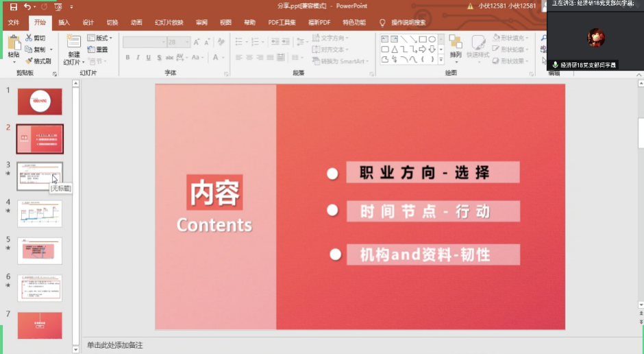Click the font color A button

tap(216, 58)
